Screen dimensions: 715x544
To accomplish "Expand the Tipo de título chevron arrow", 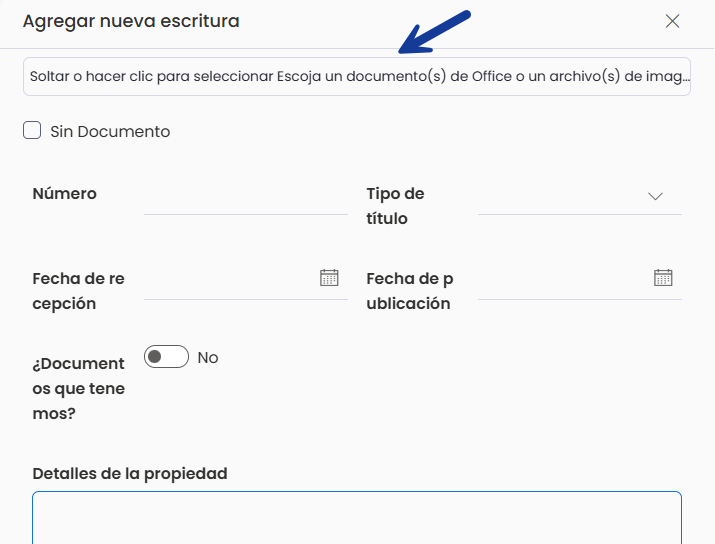I will click(x=655, y=197).
